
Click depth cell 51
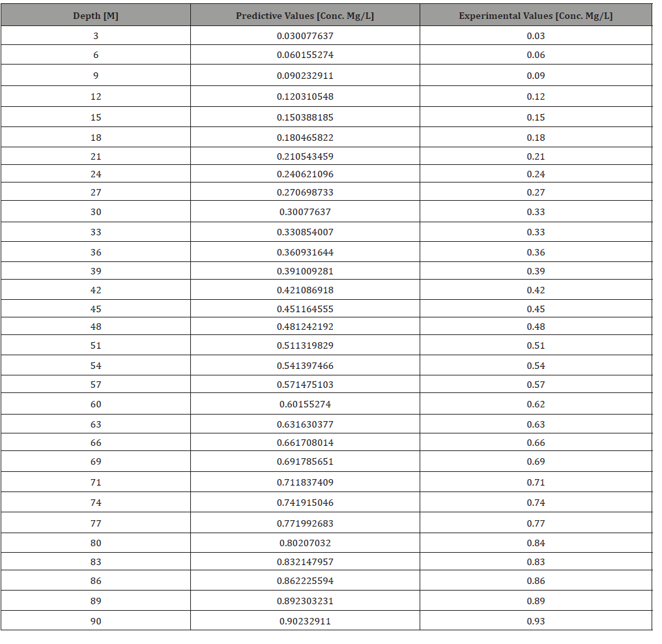tap(96, 345)
